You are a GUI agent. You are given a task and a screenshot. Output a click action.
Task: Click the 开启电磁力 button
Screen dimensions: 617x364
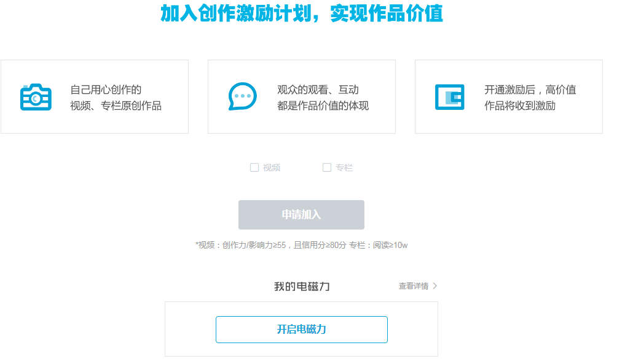coord(301,330)
